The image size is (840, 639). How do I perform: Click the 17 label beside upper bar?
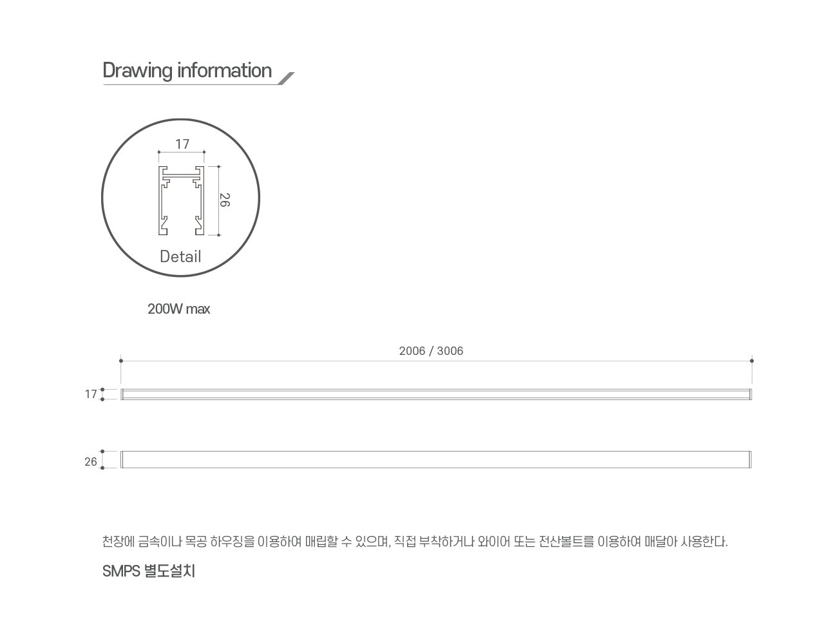(91, 394)
